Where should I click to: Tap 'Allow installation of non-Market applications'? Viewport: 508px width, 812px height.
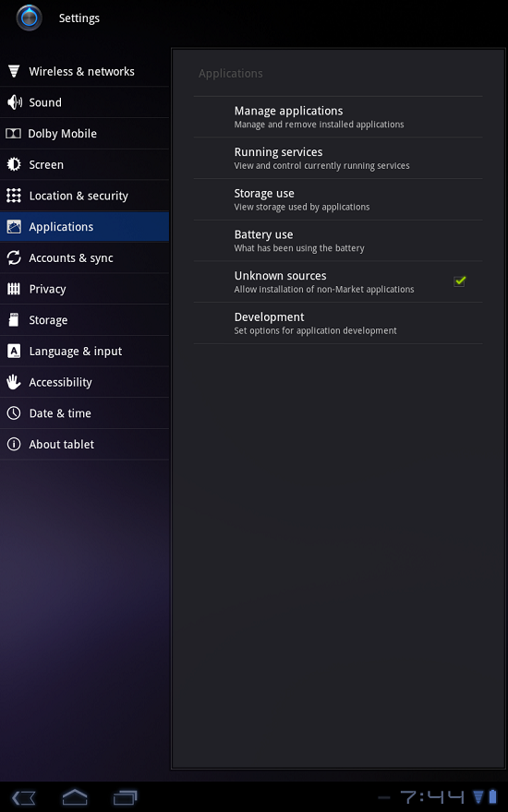click(x=324, y=290)
